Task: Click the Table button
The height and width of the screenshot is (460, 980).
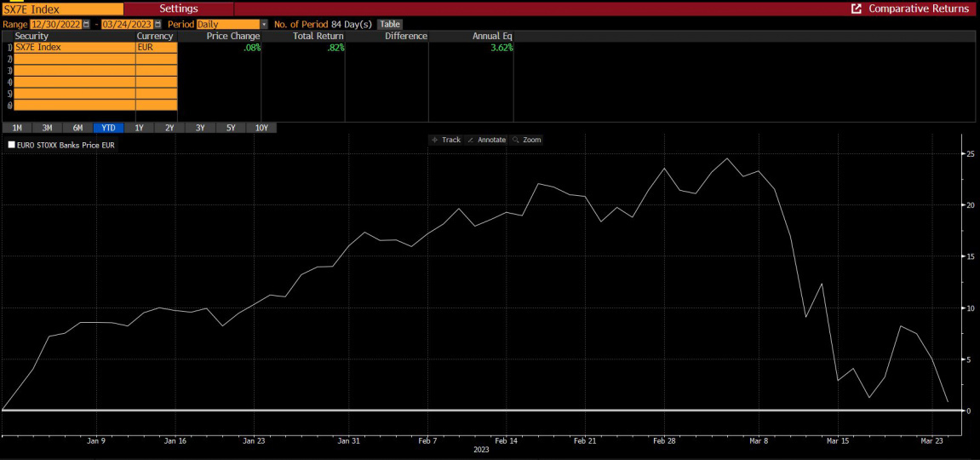Action: pyautogui.click(x=390, y=25)
